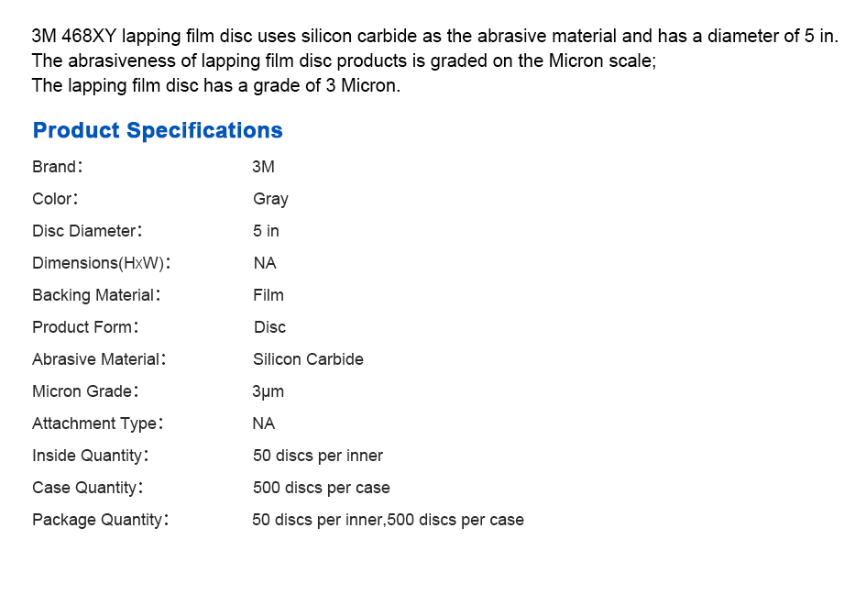
Task: Click the Product Specifications heading
Action: (x=158, y=131)
